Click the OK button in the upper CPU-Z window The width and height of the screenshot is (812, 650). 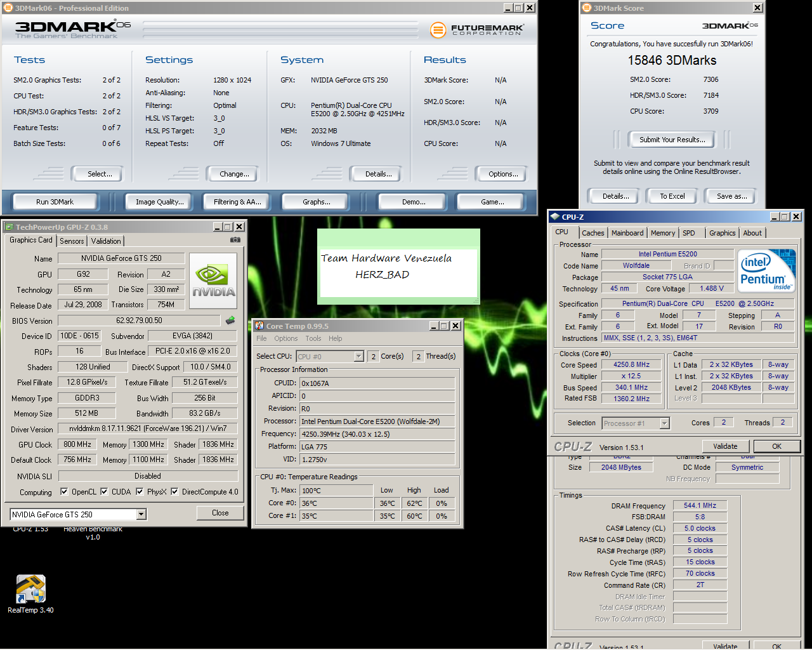pyautogui.click(x=776, y=446)
